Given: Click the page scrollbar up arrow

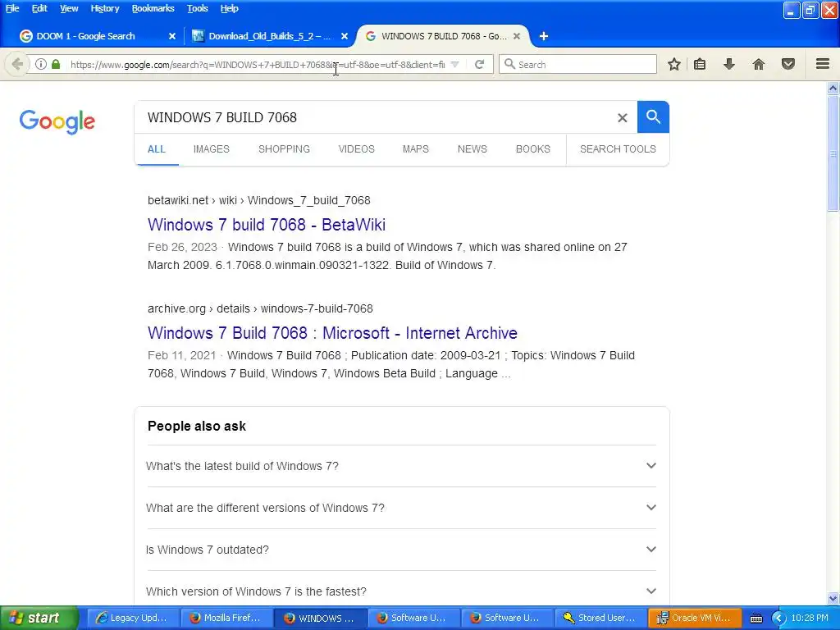Looking at the screenshot, I should [x=833, y=88].
